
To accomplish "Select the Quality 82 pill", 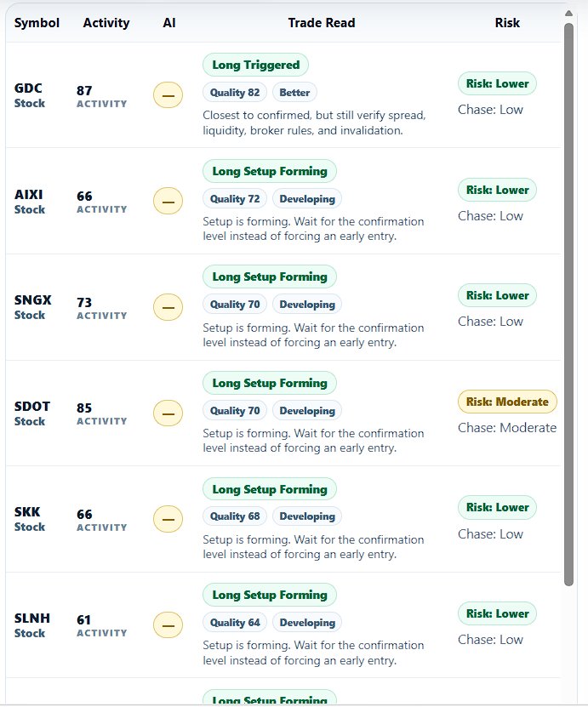I will pyautogui.click(x=235, y=93).
